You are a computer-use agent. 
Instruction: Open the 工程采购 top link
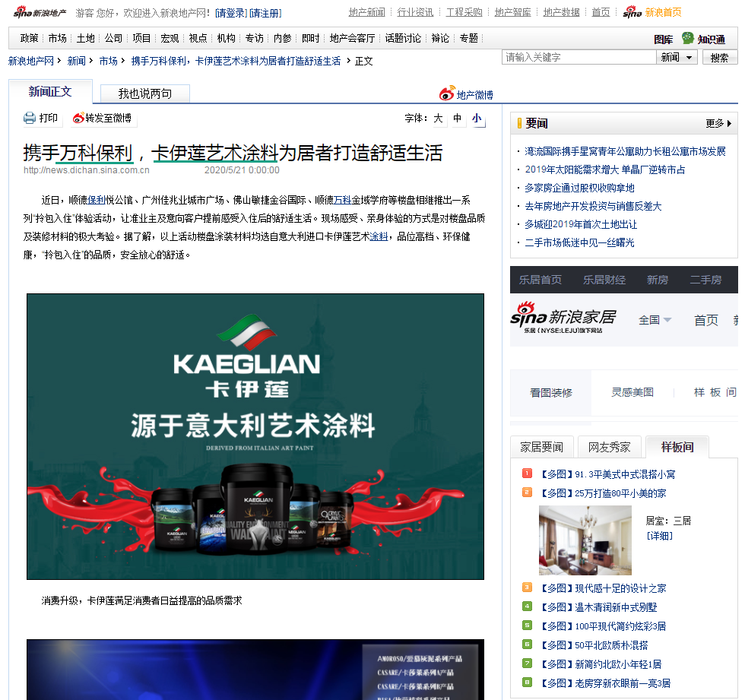click(x=464, y=12)
